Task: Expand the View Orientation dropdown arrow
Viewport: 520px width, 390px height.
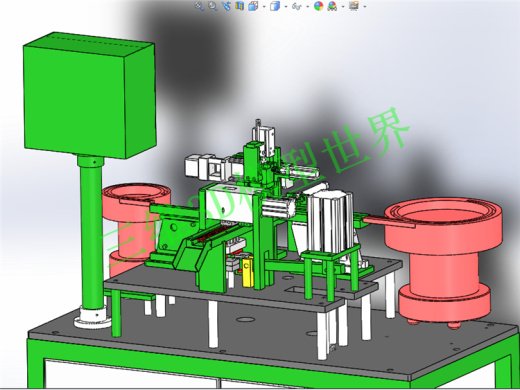Action: click(264, 6)
